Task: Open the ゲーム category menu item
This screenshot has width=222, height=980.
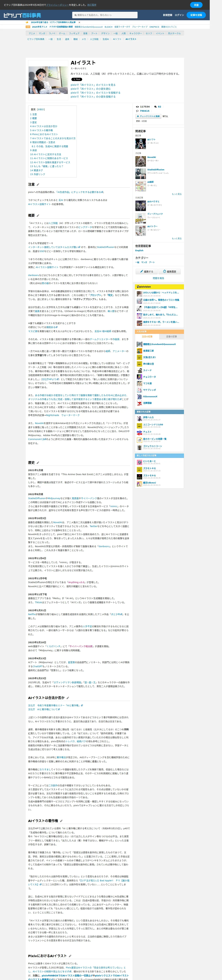Action: pos(62,33)
